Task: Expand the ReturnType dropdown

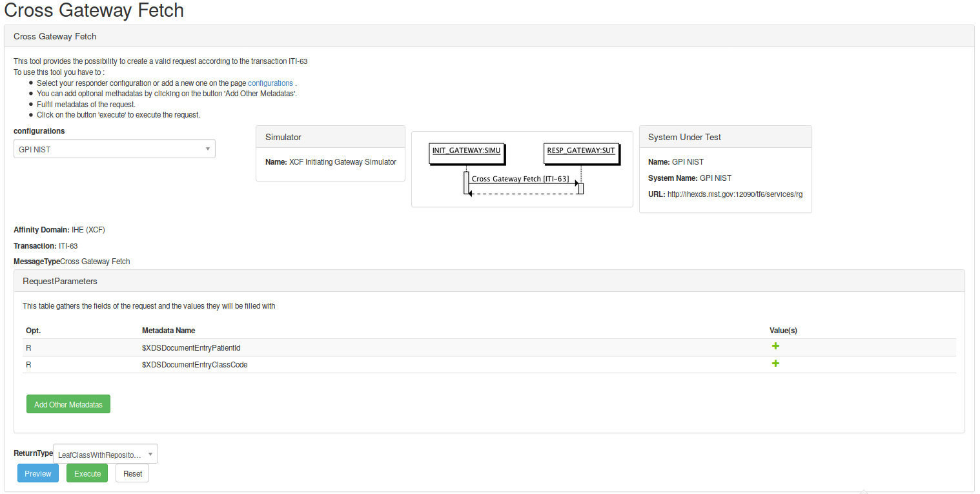Action: pyautogui.click(x=105, y=455)
